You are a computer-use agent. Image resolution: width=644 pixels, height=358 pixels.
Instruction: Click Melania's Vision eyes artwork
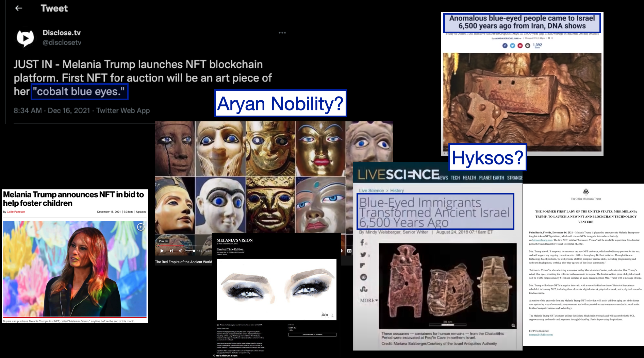coord(277,289)
